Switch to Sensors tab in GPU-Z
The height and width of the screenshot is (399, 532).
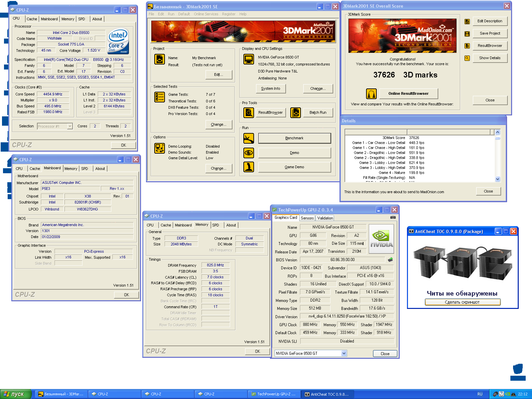[307, 218]
